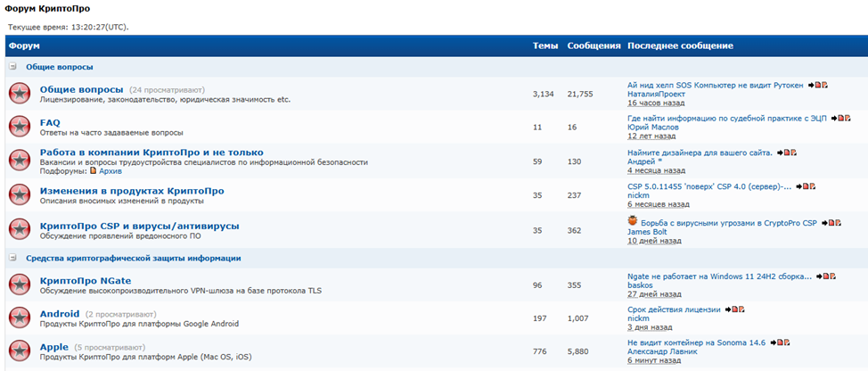Go to first unread icon for Sonoma 14.6 topic
868x371 pixels.
(786, 342)
